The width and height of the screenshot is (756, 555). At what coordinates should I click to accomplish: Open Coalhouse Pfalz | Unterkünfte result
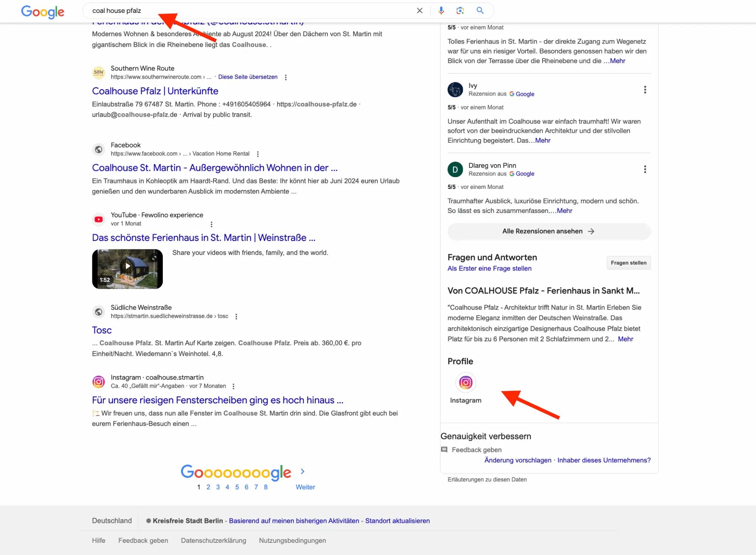155,91
